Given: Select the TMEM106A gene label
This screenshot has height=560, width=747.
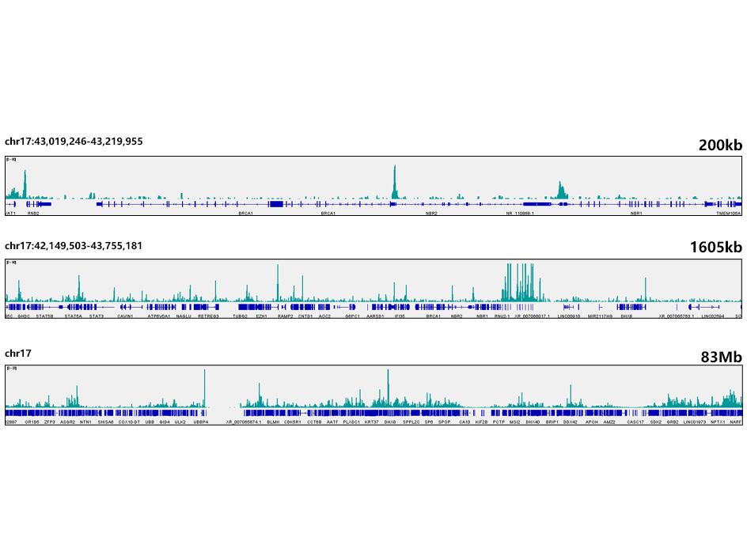Looking at the screenshot, I should tap(729, 214).
